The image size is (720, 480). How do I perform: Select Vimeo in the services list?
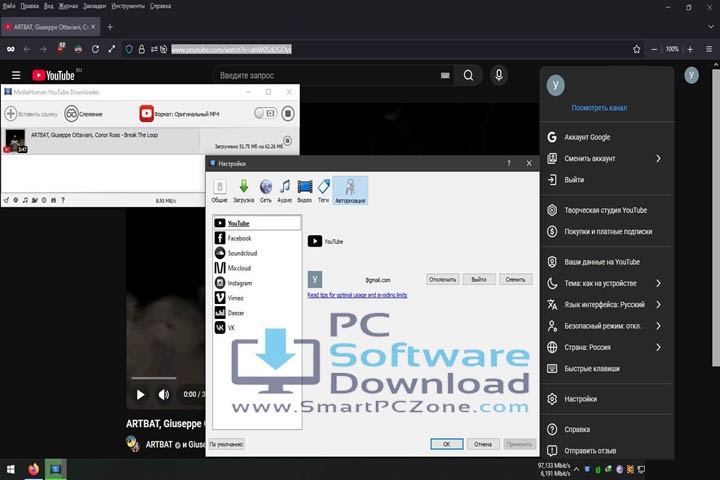click(257, 298)
